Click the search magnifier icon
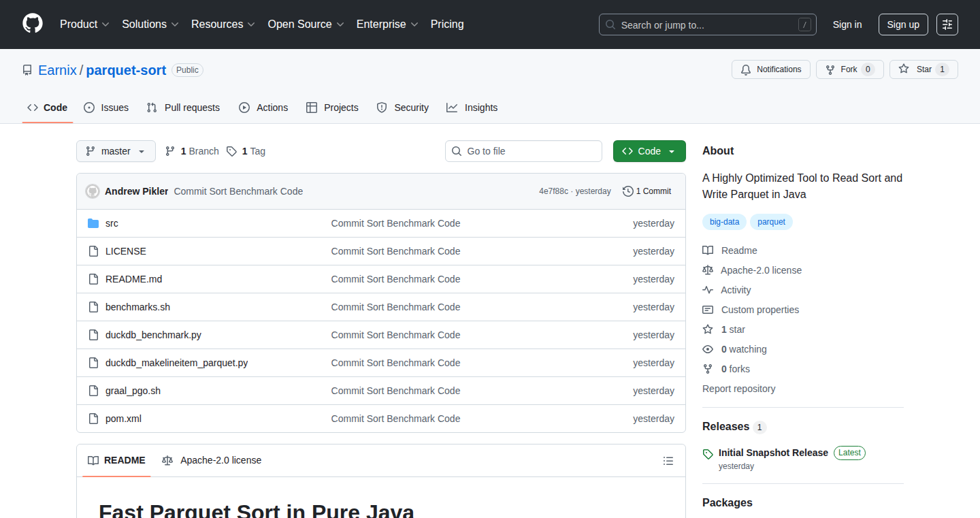The image size is (980, 518). point(610,25)
